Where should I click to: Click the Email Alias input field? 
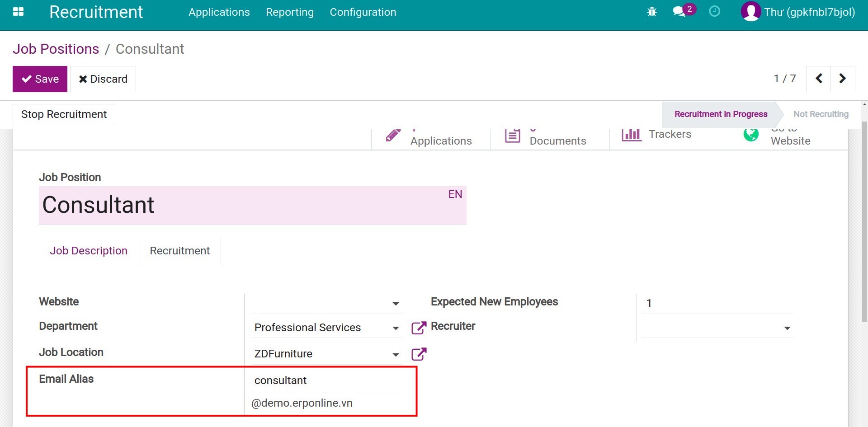pyautogui.click(x=325, y=380)
